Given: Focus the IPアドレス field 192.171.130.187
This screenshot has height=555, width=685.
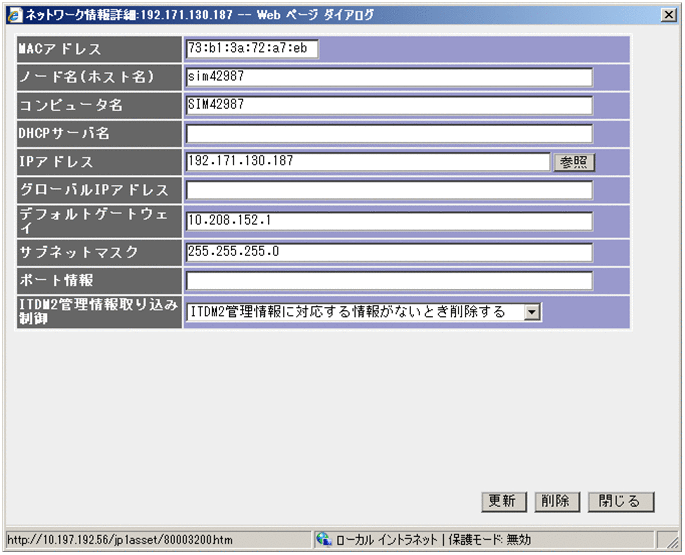Looking at the screenshot, I should pyautogui.click(x=368, y=162).
